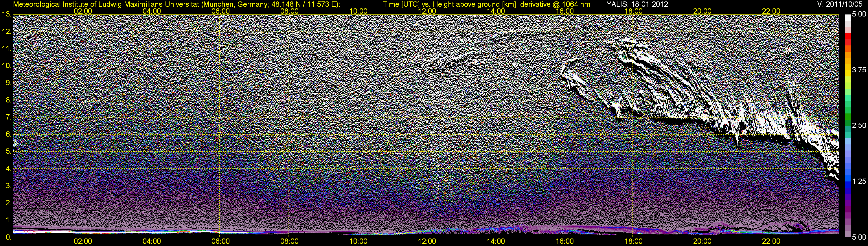
Task: Click the 0 km height axis label
Action: coord(9,238)
